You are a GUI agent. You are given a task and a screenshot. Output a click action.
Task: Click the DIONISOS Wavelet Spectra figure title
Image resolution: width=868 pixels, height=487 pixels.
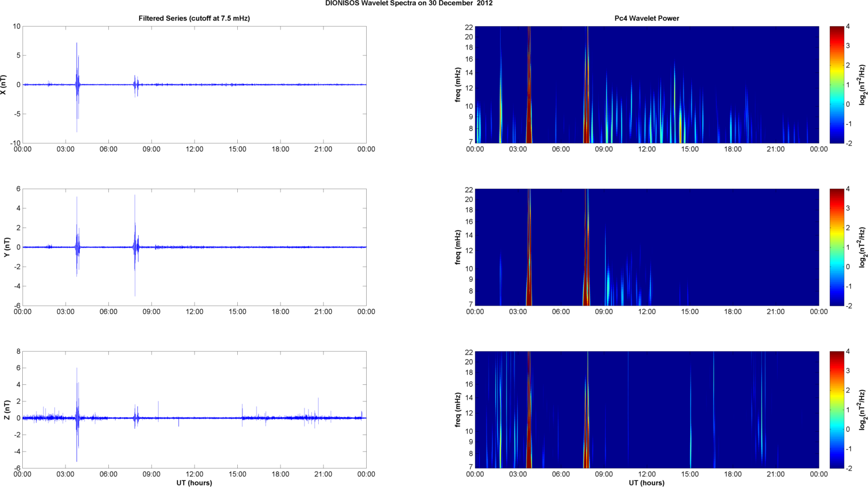click(x=408, y=3)
